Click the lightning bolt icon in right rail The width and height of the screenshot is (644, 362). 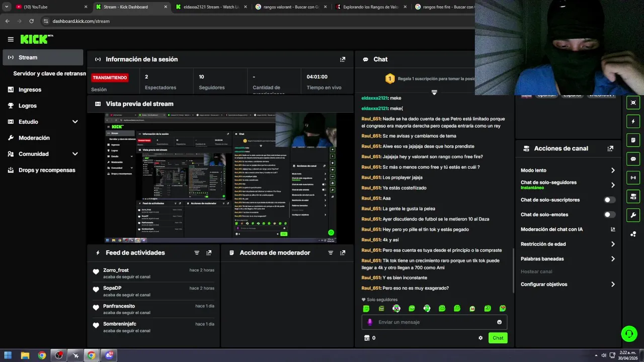(633, 121)
